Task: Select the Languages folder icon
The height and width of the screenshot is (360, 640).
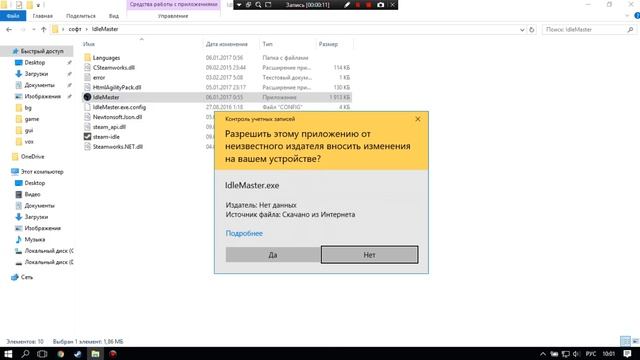Action: tap(87, 58)
